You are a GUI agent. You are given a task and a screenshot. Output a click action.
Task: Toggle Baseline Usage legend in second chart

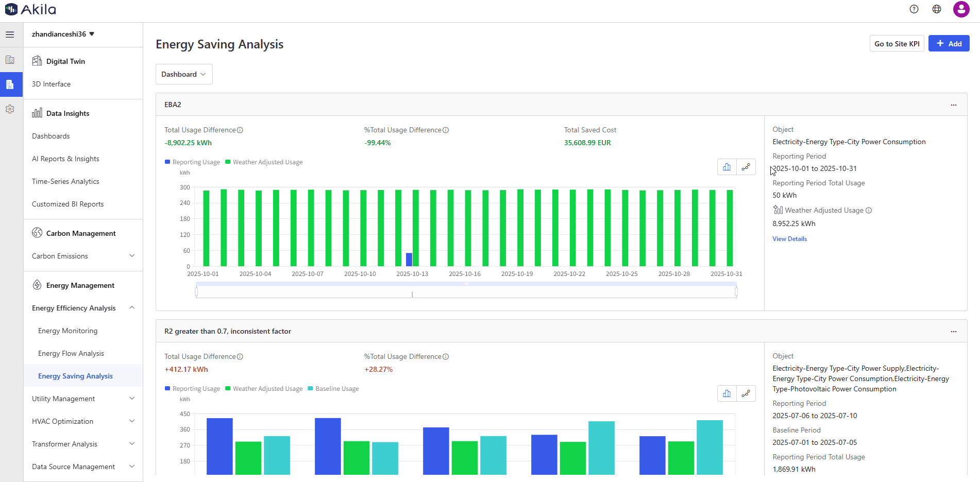coord(333,389)
